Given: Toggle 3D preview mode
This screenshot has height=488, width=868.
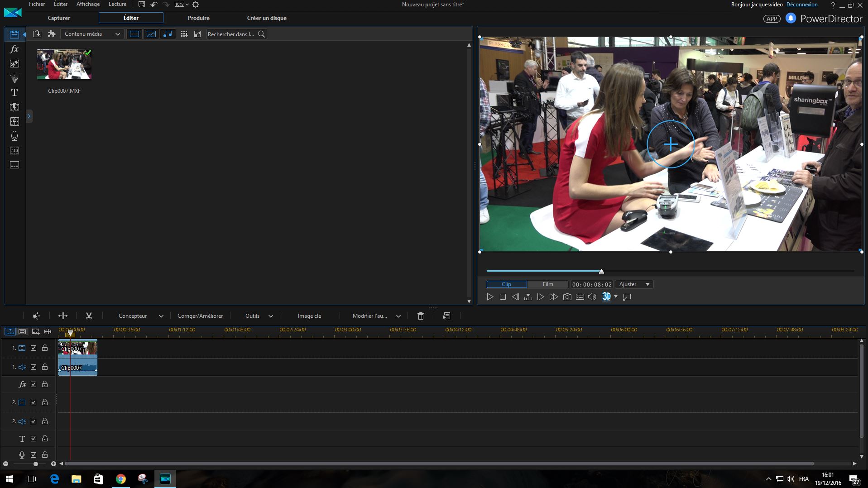Looking at the screenshot, I should 606,297.
